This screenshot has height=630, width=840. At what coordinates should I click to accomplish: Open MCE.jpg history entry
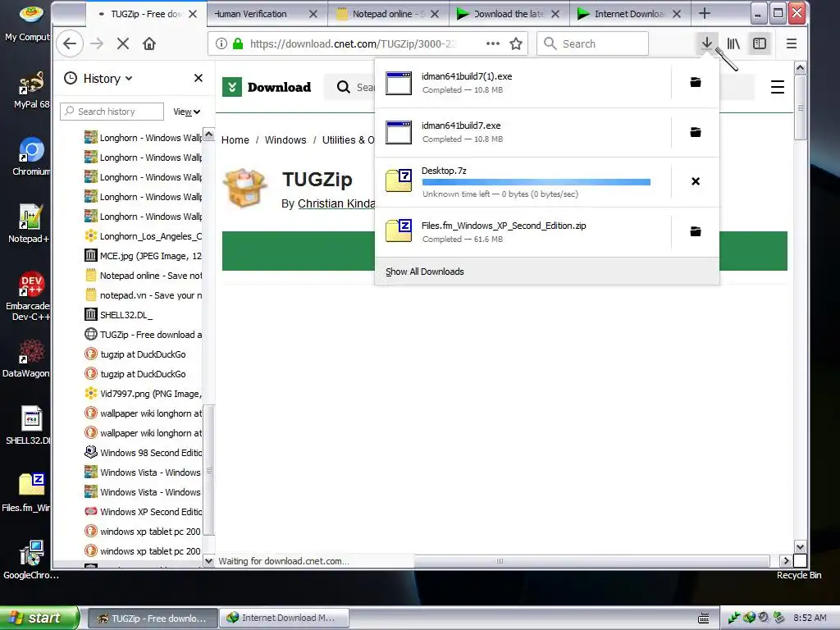click(x=143, y=256)
